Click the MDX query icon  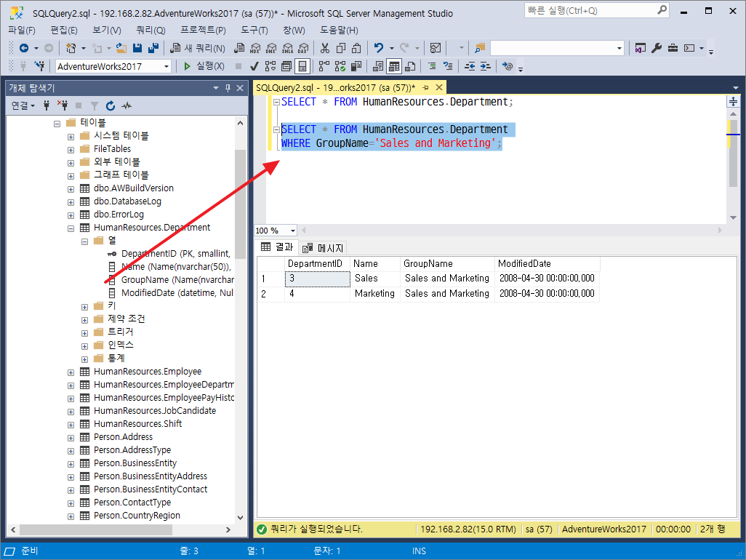255,48
